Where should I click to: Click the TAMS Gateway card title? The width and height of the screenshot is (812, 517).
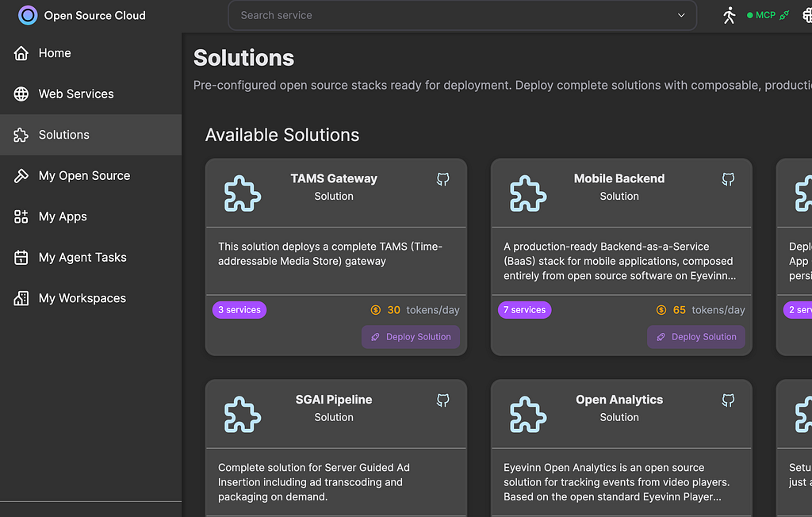pyautogui.click(x=334, y=178)
